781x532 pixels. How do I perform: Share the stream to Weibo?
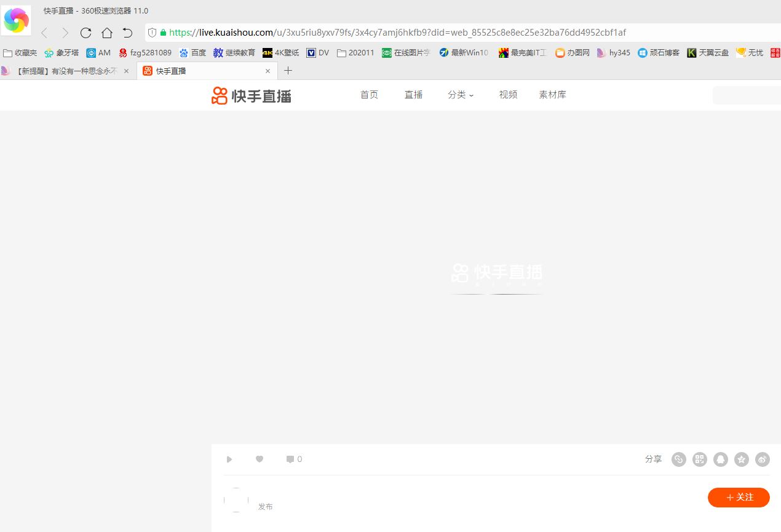point(762,459)
